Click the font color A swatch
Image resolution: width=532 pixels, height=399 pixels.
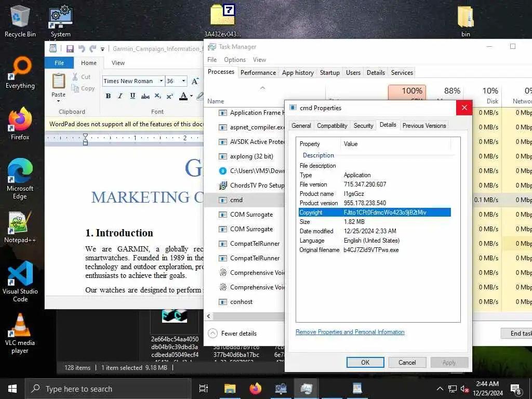coord(183,96)
